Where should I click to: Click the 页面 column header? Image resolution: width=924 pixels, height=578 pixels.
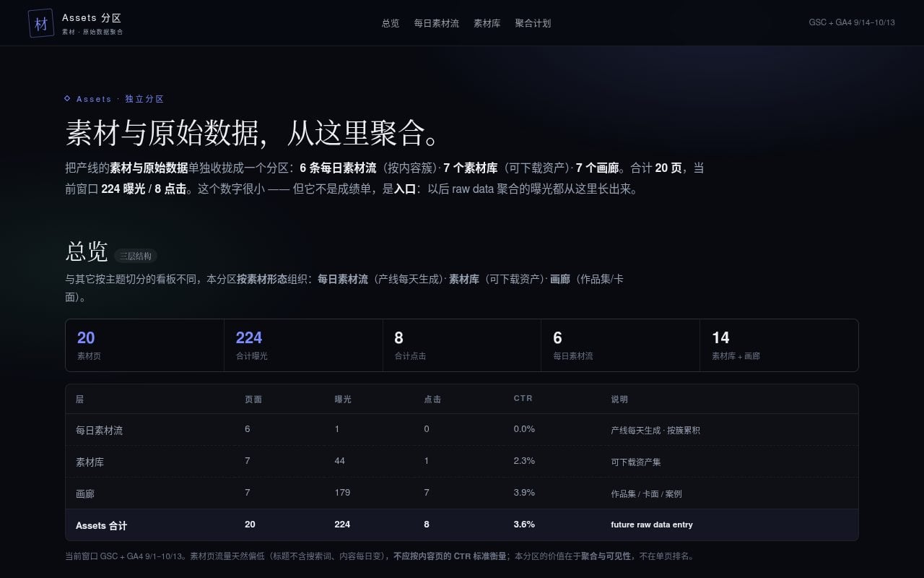[253, 399]
